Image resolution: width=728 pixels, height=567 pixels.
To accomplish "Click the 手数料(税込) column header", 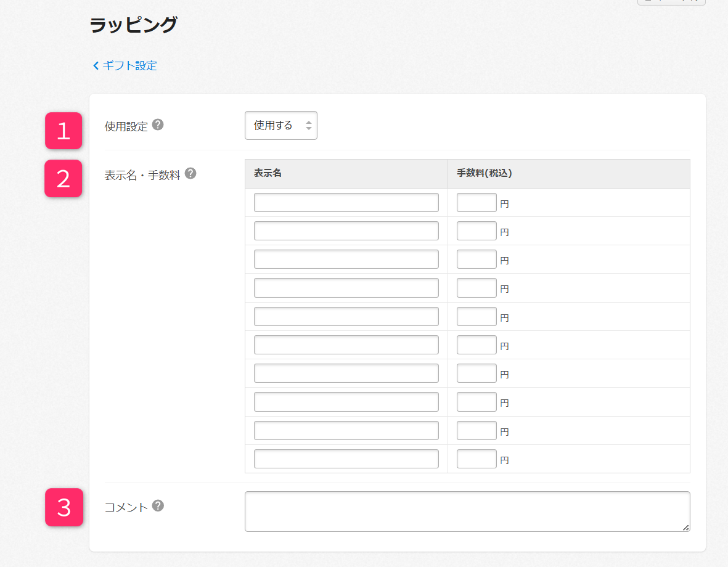I will [484, 174].
